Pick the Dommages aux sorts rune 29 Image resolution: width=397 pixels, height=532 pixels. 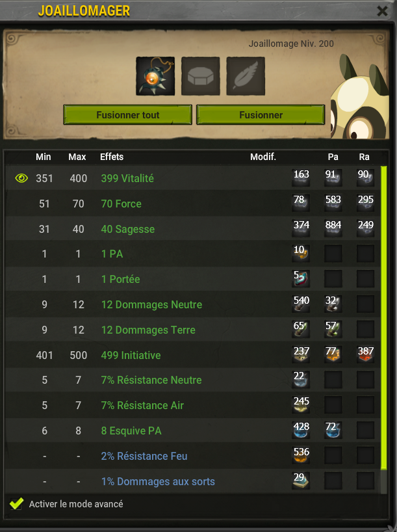301,481
